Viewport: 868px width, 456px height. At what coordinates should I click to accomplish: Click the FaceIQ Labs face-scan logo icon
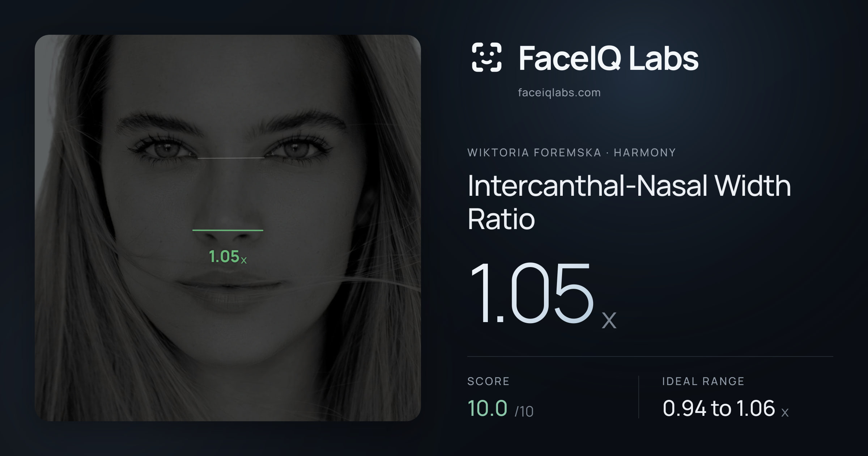click(x=487, y=57)
